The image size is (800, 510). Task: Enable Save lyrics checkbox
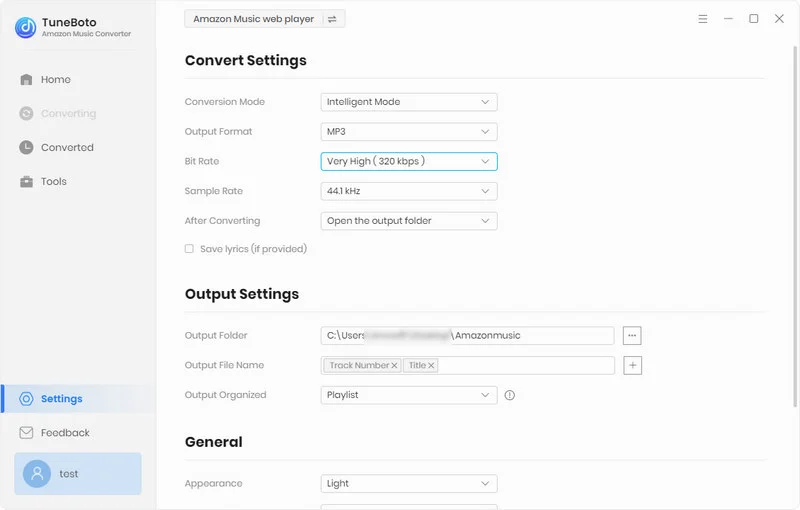coord(189,249)
